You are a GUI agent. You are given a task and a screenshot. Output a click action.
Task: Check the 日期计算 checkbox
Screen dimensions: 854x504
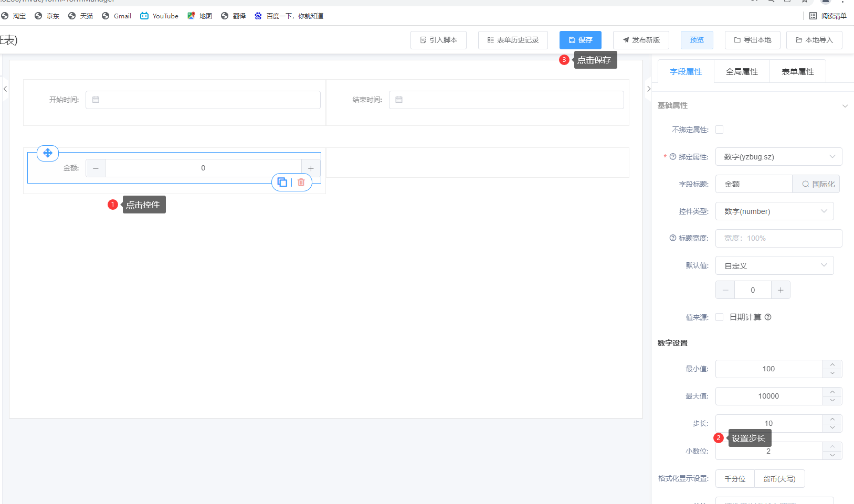point(720,317)
